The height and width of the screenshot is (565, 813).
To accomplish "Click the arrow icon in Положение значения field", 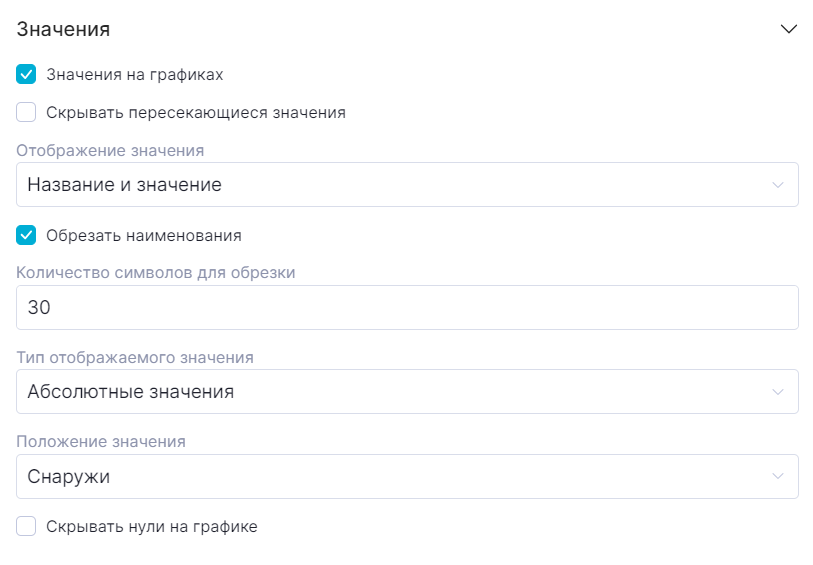I will pyautogui.click(x=778, y=477).
